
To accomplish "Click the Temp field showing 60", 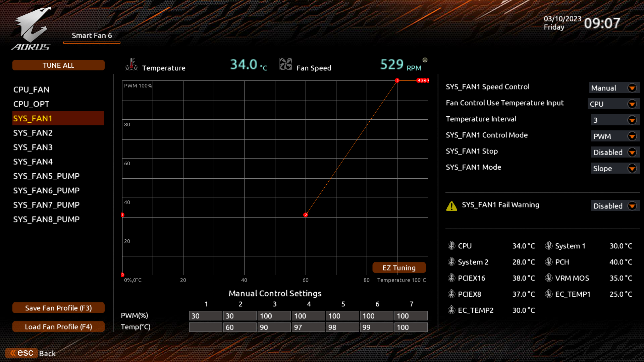I will click(240, 327).
